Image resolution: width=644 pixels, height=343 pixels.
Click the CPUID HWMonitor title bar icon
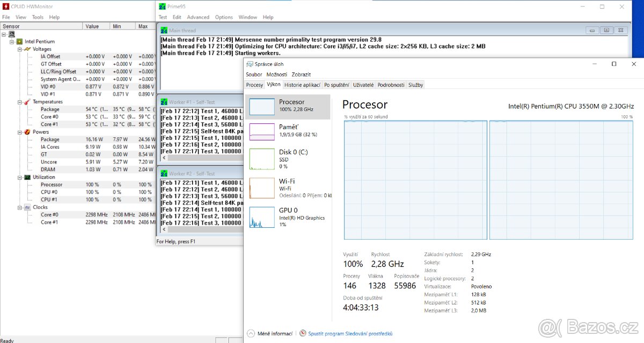click(5, 7)
